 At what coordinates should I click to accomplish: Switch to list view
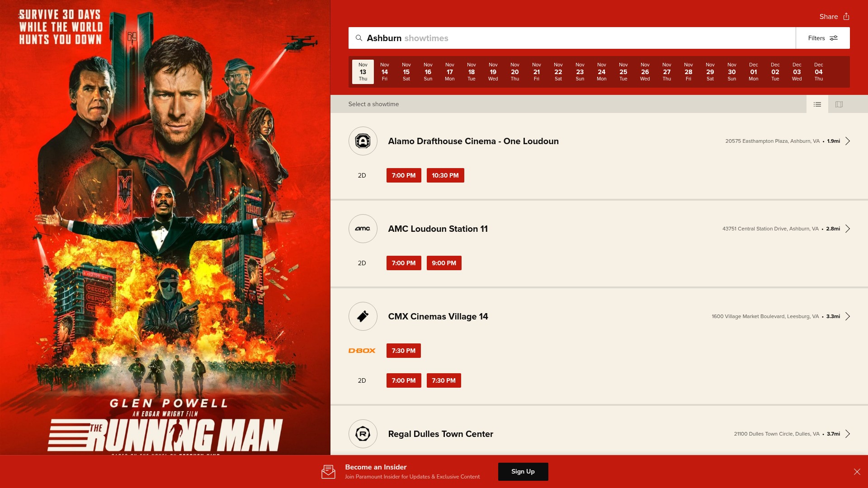(817, 104)
